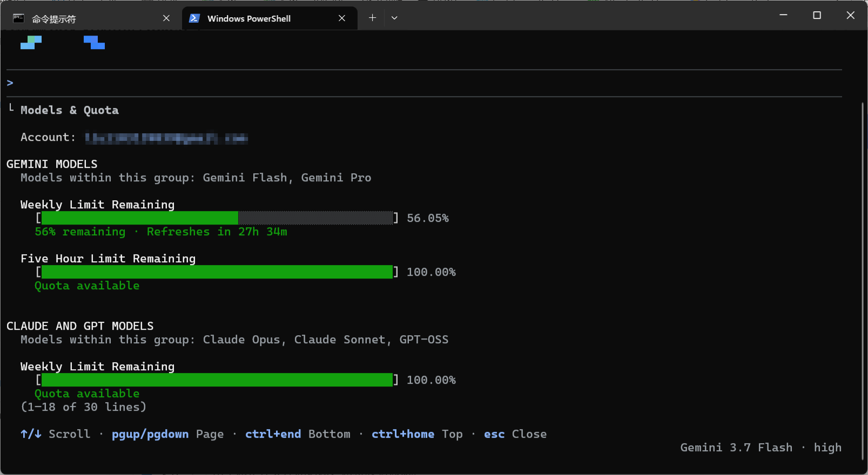
Task: Click the 'Five Hour Limit Remaining' label
Action: (108, 259)
